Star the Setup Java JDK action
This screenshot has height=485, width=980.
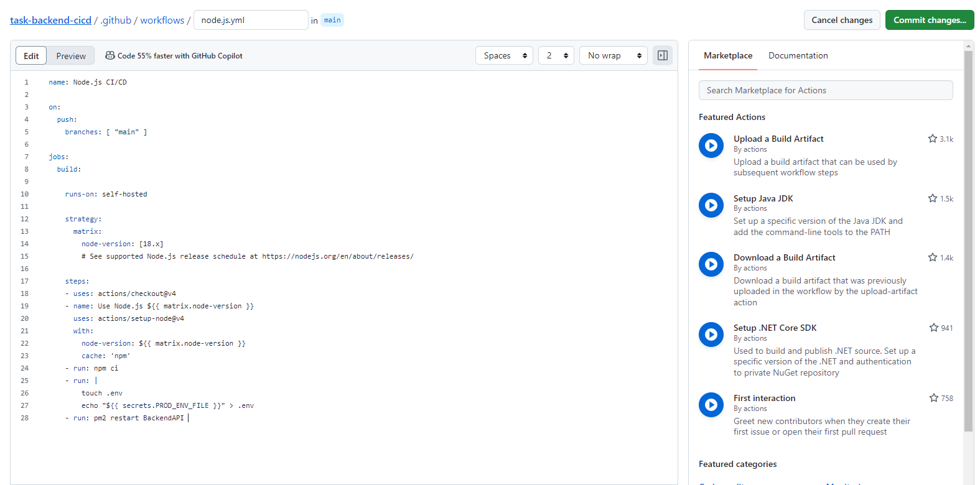point(933,198)
